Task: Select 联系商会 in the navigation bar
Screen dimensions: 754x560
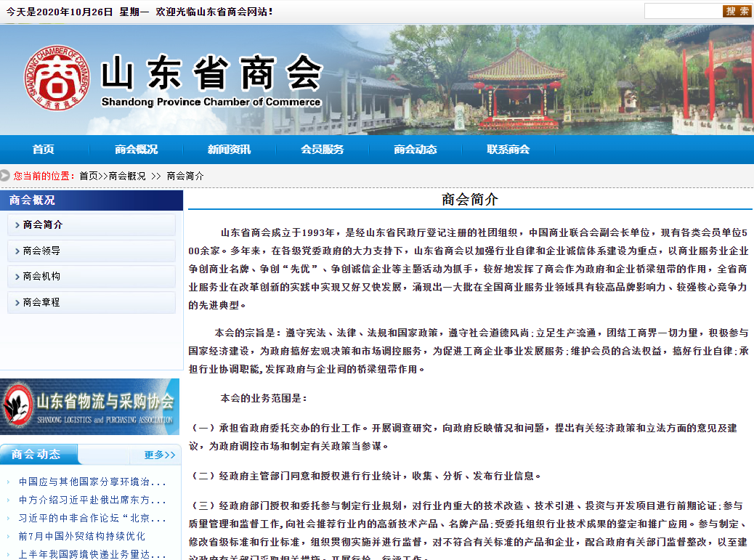Action: coord(508,150)
